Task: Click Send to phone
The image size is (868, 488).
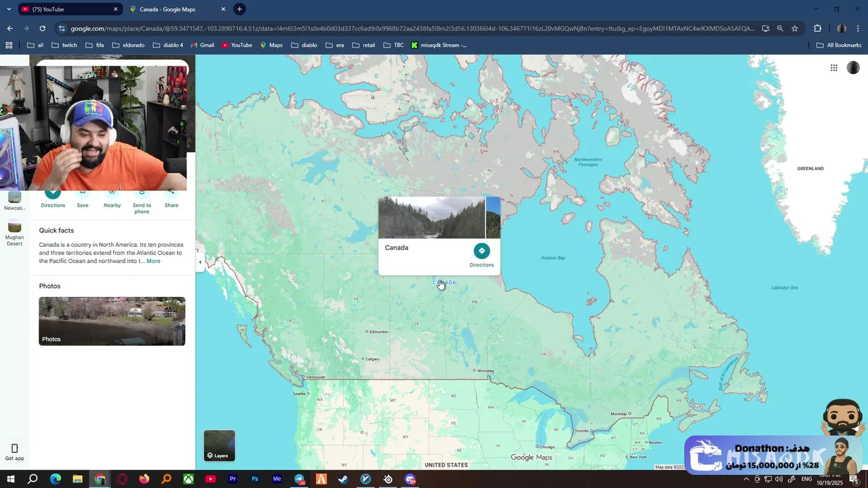Action: click(142, 202)
